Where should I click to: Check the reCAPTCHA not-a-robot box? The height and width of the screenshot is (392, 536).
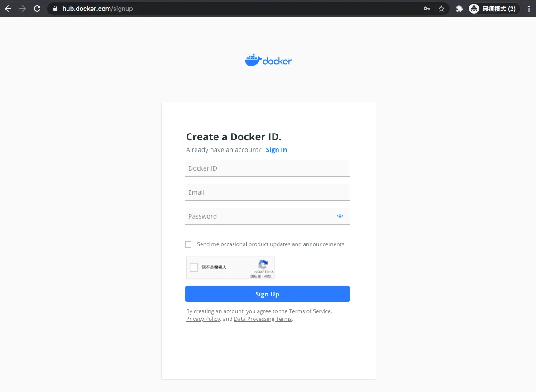[x=194, y=267]
